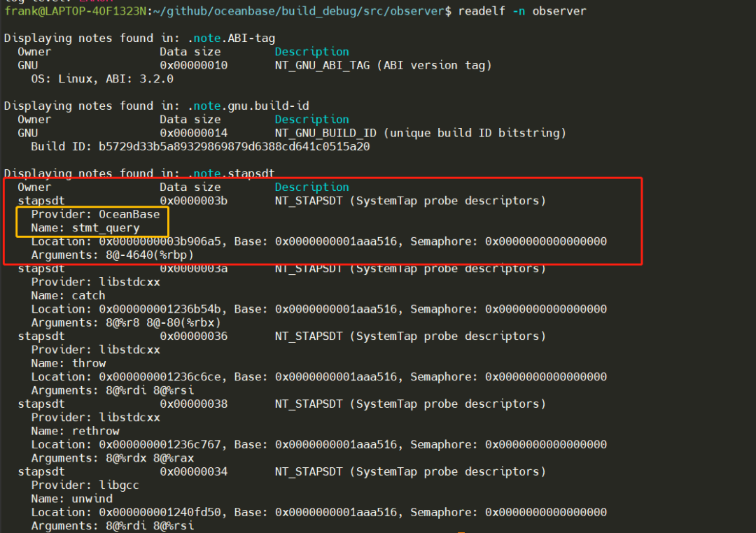Viewport: 756px width, 533px height.
Task: Click data size value 0x00000014
Action: click(x=193, y=133)
